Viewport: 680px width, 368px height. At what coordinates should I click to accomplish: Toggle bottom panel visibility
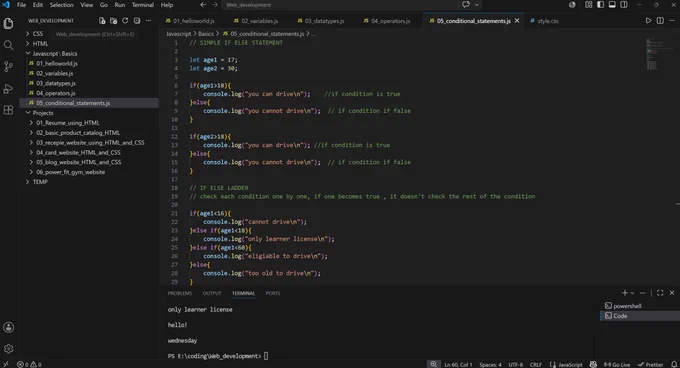tap(612, 5)
